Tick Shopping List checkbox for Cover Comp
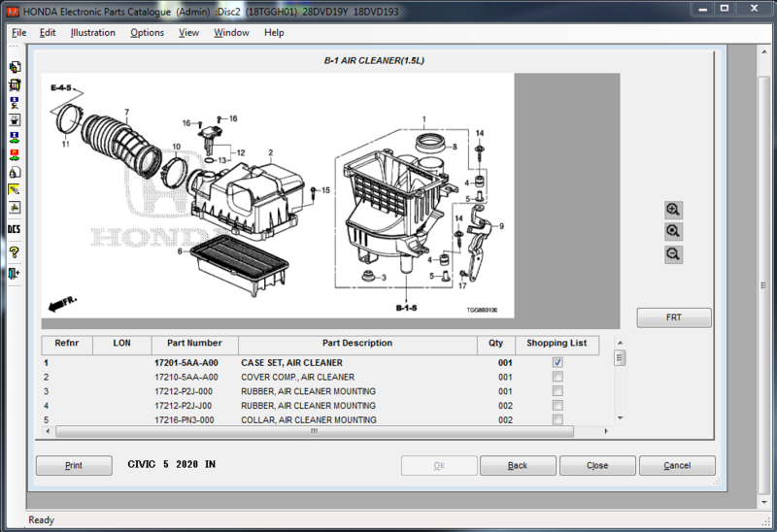This screenshot has height=532, width=777. coord(557,377)
